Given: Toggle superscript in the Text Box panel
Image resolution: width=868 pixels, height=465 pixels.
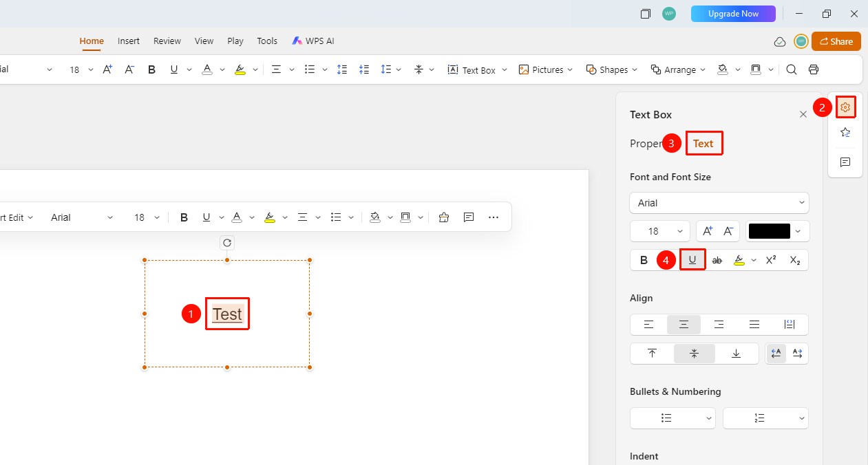Looking at the screenshot, I should tap(771, 260).
